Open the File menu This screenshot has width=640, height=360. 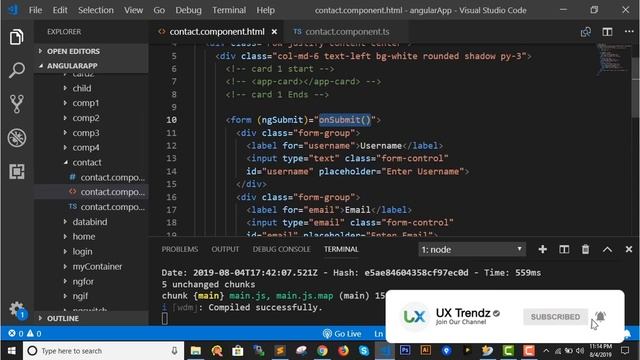pos(36,10)
